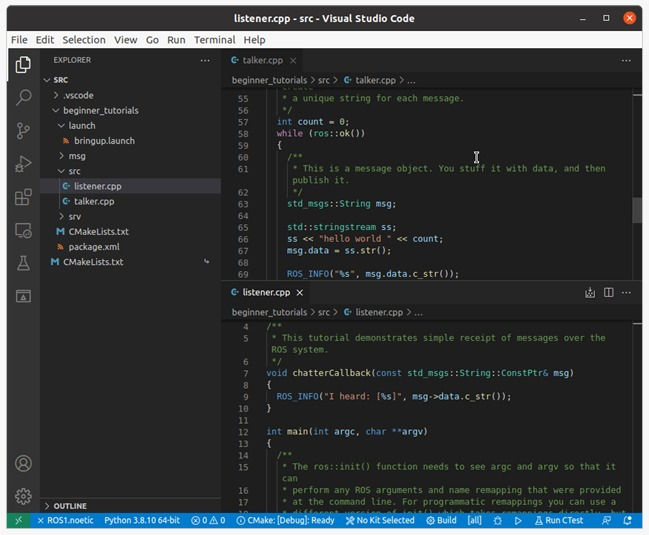
Task: Click beginner_tutorials breadcrumb in talker.cpp editor
Action: tap(269, 80)
